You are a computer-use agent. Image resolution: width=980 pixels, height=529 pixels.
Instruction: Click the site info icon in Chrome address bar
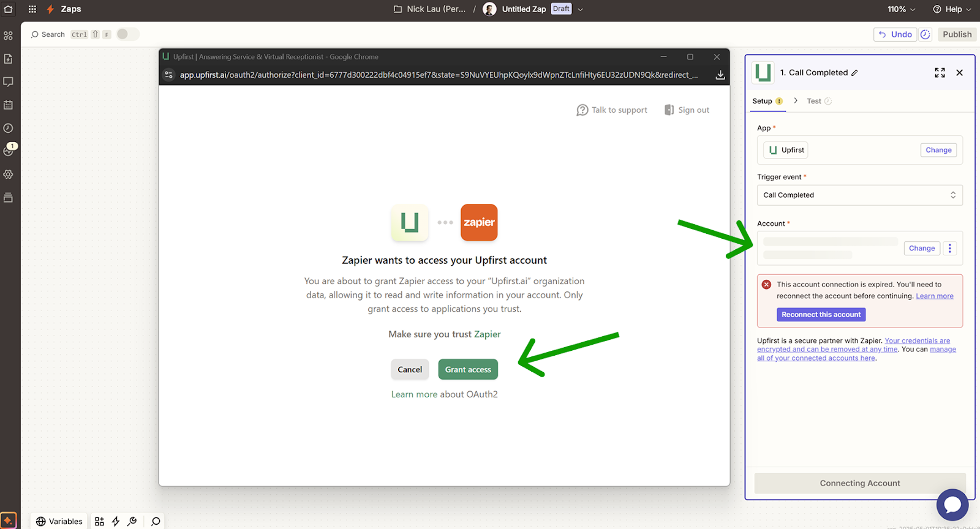(169, 75)
